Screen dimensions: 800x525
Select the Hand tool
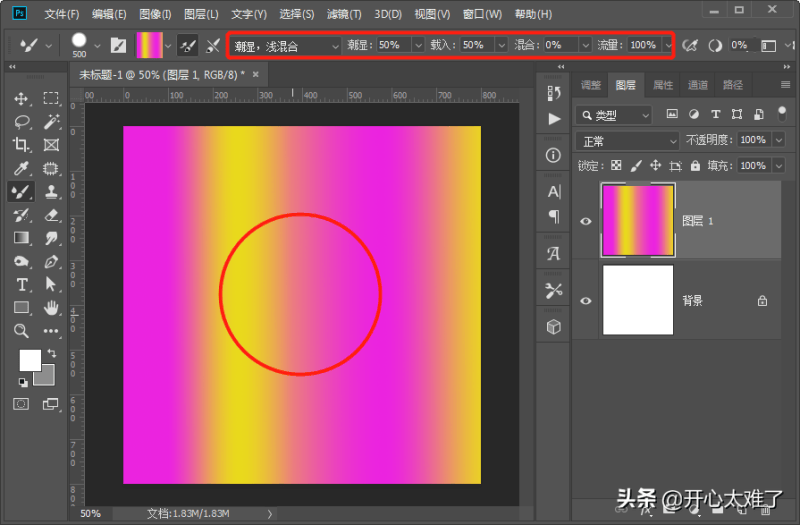click(51, 308)
